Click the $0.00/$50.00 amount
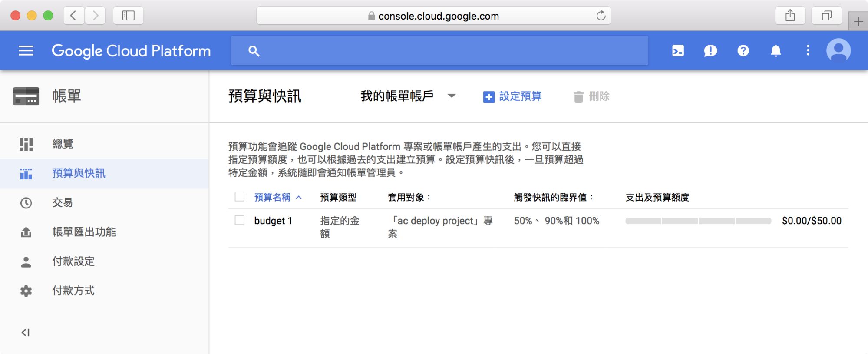 tap(812, 221)
